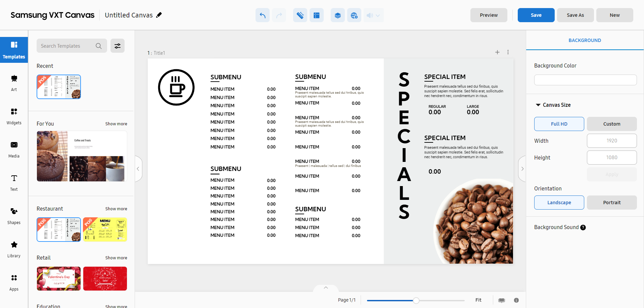Open the Library star icon
Screen dimensions: 644x308
[x=14, y=249]
